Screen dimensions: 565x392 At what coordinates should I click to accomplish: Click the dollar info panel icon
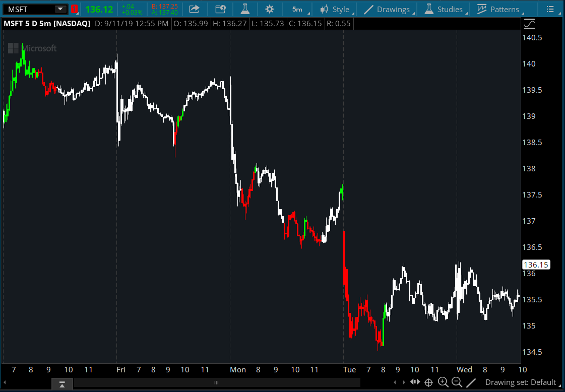coord(220,9)
